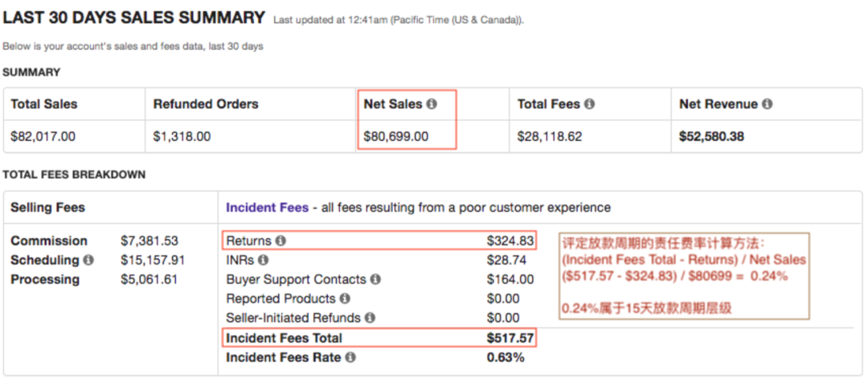Open the Buyer Support Contacts info icon
868x379 pixels.
click(375, 280)
